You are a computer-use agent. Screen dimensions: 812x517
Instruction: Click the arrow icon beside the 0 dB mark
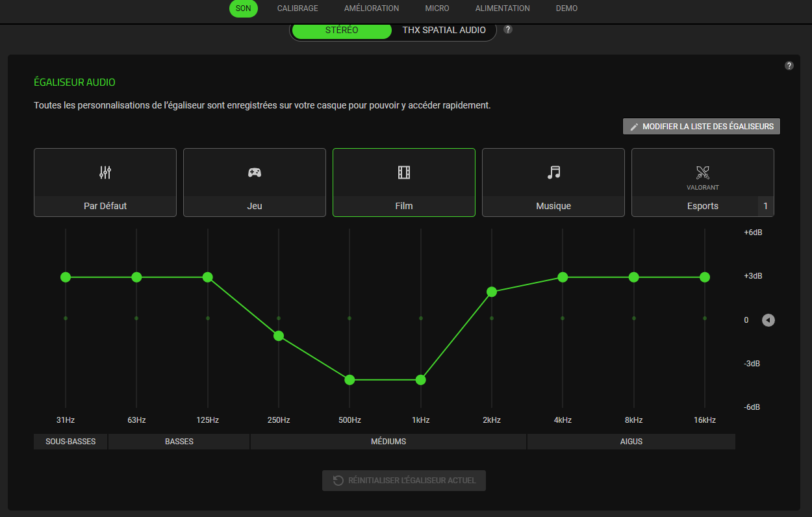click(768, 320)
